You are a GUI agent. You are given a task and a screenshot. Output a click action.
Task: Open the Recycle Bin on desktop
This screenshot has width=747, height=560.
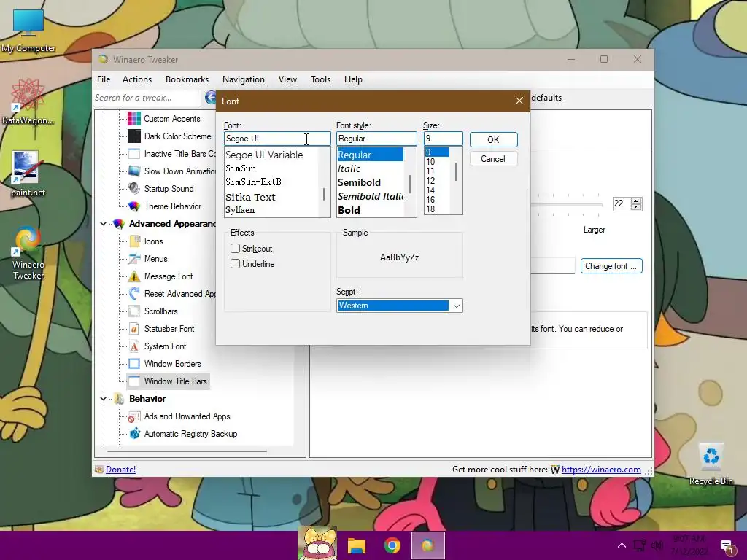[711, 464]
